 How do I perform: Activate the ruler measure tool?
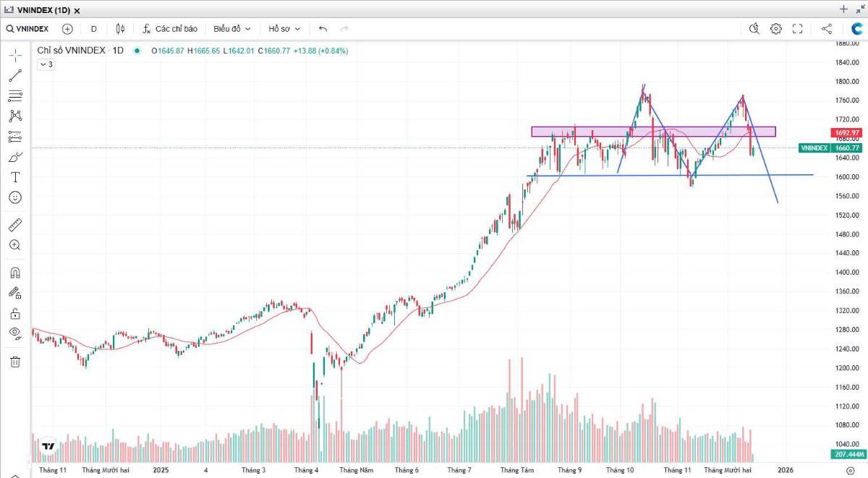15,225
